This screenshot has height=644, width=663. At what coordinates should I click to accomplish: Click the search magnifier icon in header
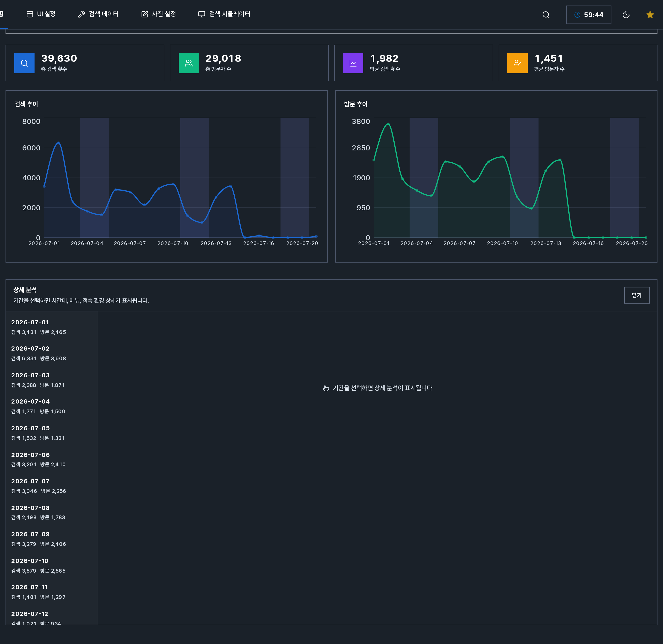coord(546,15)
